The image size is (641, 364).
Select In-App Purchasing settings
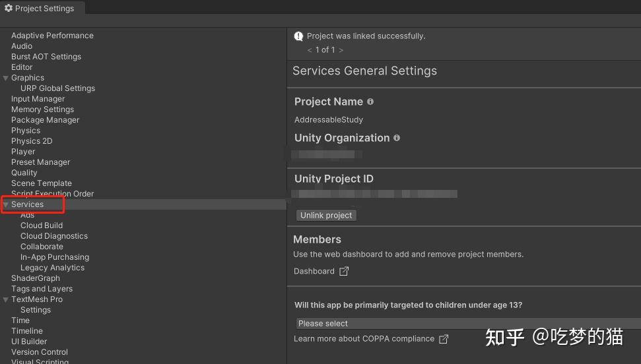pos(55,257)
